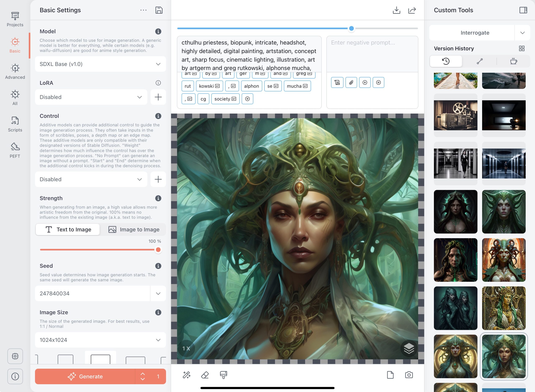This screenshot has height=392, width=535.
Task: Click the save configuration icon
Action: point(159,10)
